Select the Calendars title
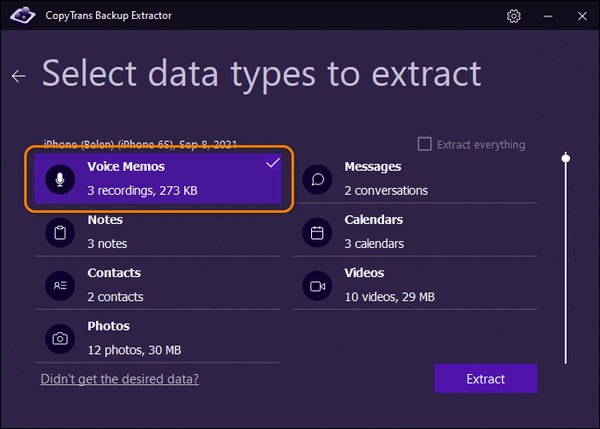This screenshot has width=600, height=429. click(373, 220)
